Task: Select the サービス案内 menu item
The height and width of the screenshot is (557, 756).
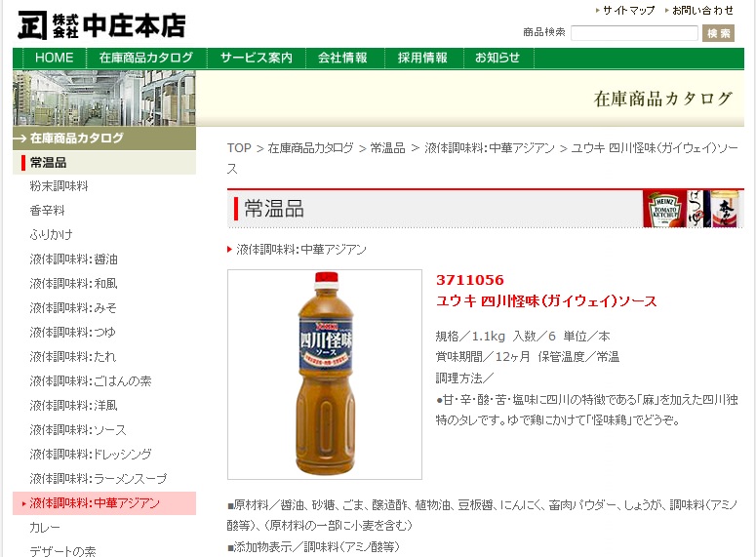Action: tap(256, 59)
